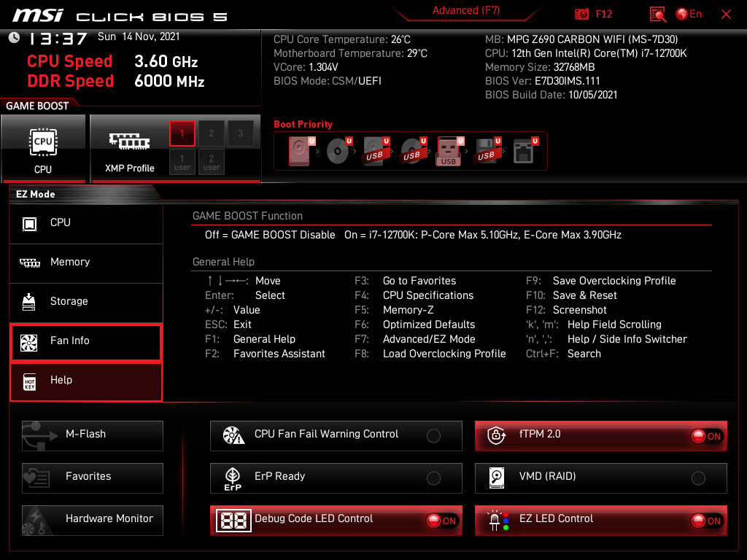Select the hard disk boot priority icon
This screenshot has width=747, height=560.
click(299, 152)
